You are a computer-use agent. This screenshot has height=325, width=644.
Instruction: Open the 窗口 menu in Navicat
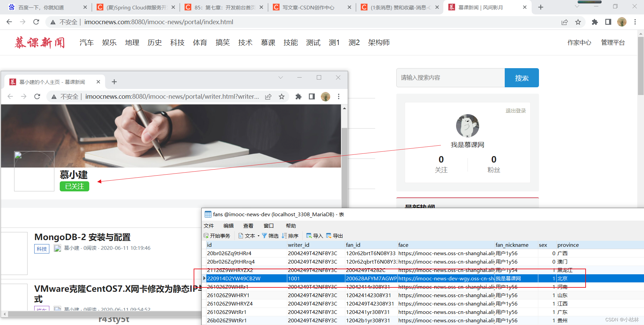pyautogui.click(x=269, y=226)
